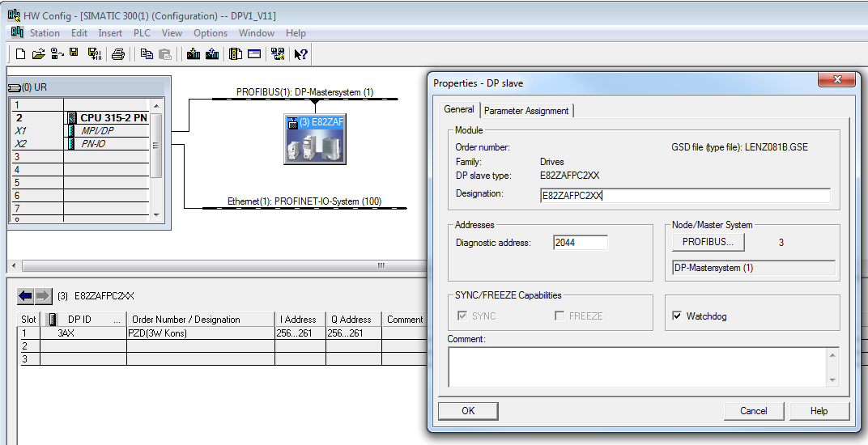Open the Window menu
The image size is (868, 445).
pyautogui.click(x=257, y=32)
